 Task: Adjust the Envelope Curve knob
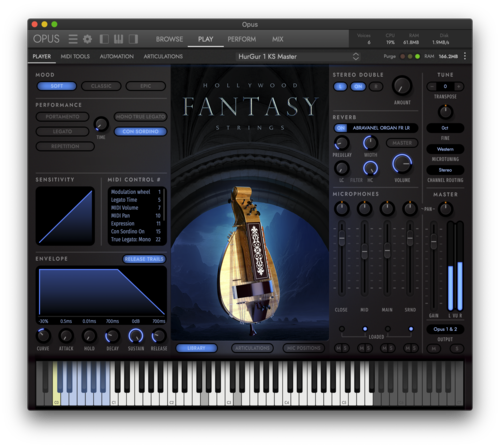coord(43,336)
